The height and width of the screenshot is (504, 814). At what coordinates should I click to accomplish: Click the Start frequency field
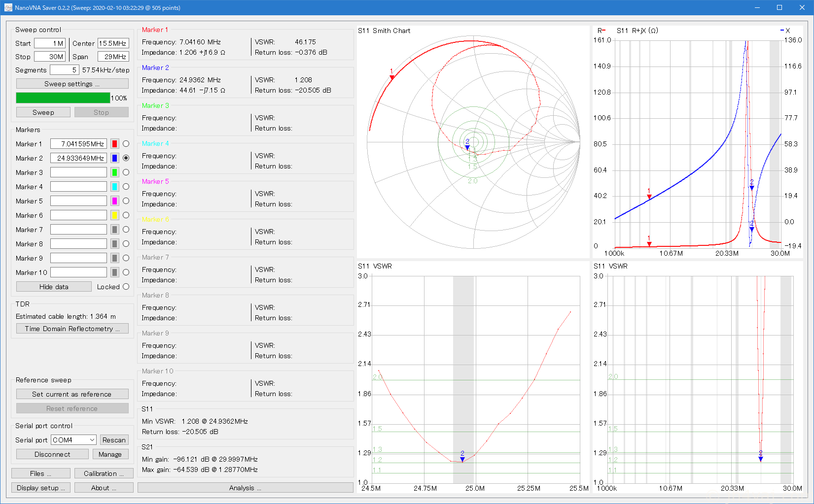(x=49, y=43)
